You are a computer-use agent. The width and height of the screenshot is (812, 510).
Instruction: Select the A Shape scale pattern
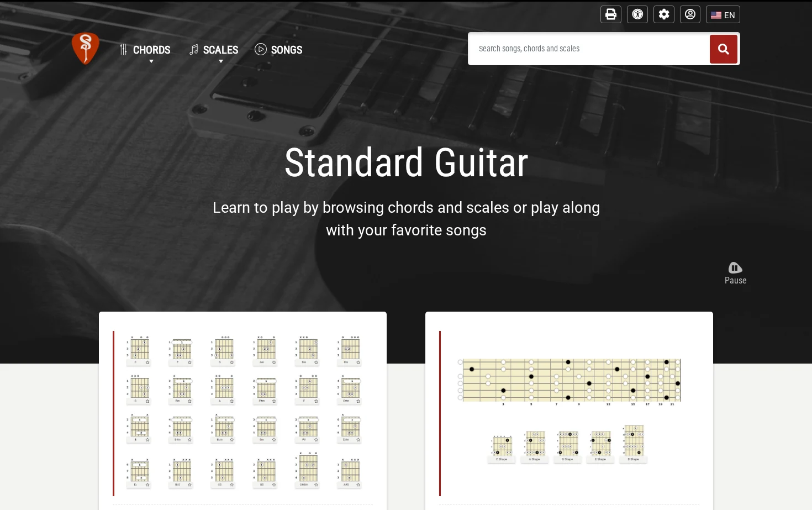[x=535, y=446]
